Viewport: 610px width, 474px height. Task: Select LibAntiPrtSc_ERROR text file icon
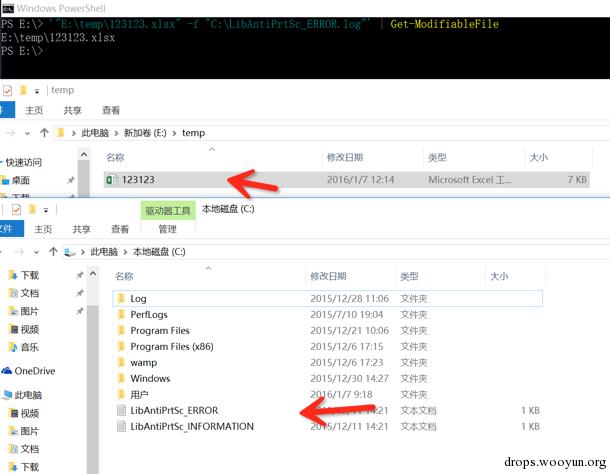point(121,410)
